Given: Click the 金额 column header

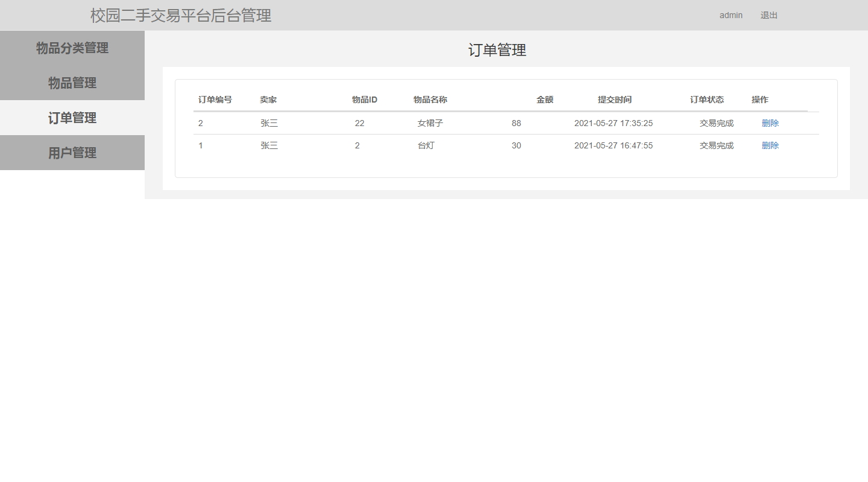Looking at the screenshot, I should click(x=545, y=100).
